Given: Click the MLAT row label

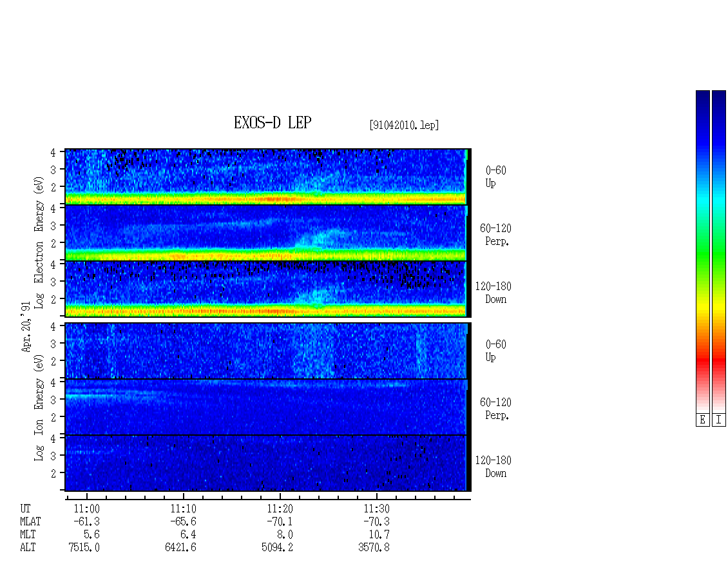Looking at the screenshot, I should [x=30, y=521].
